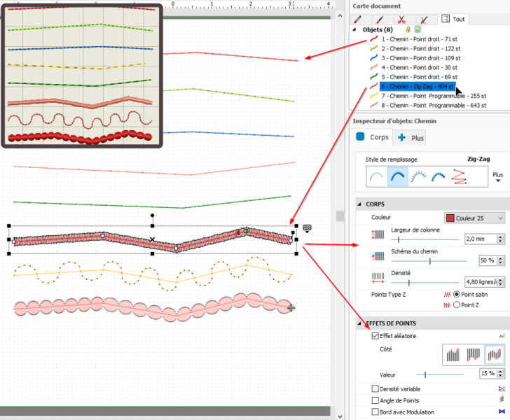Click the 3D embroidery preview thumbnail

coord(82,76)
